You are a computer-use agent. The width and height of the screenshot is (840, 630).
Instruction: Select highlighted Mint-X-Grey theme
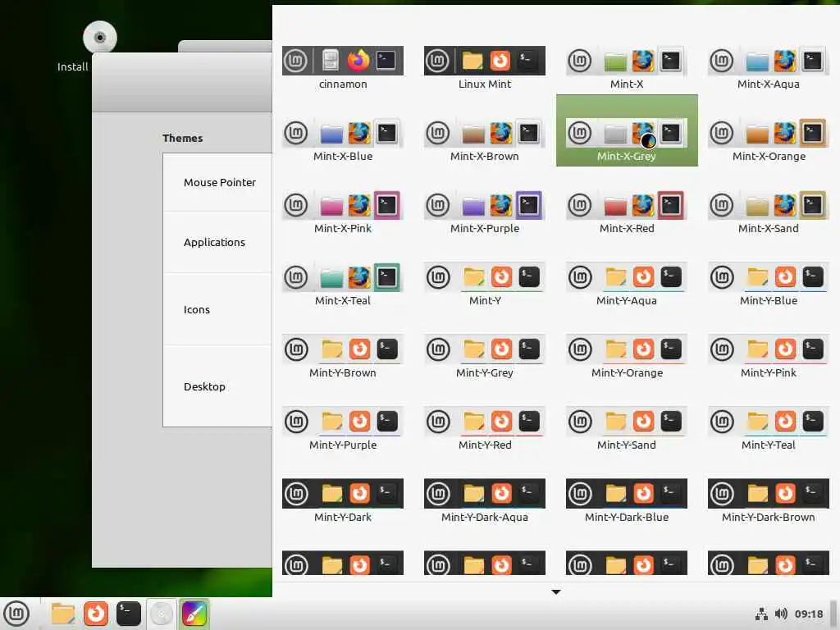click(627, 130)
